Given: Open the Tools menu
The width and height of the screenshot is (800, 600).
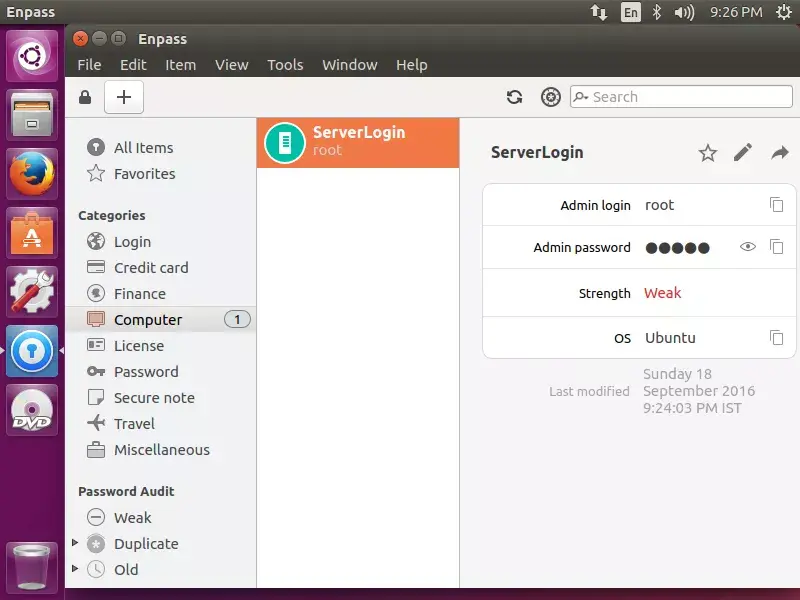Looking at the screenshot, I should (x=285, y=65).
